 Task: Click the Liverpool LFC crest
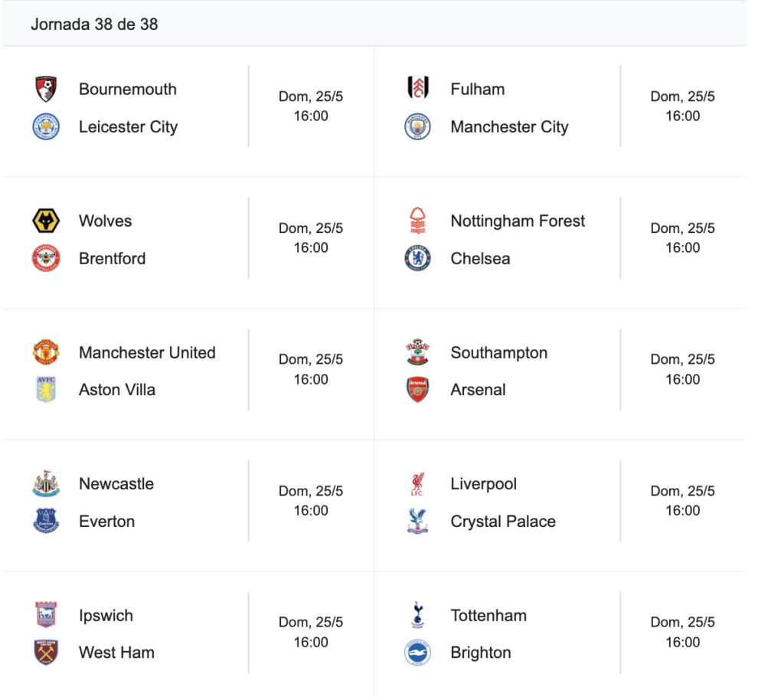[417, 484]
